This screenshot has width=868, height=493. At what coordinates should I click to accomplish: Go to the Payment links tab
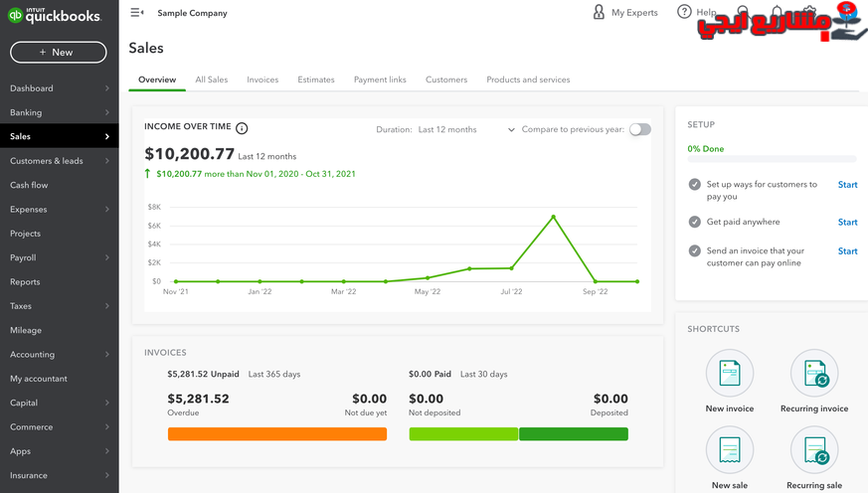click(x=380, y=80)
